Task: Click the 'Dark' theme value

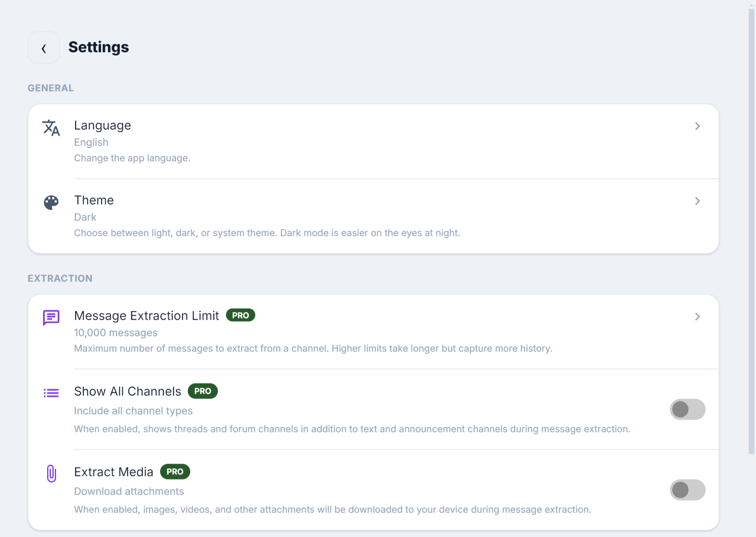Action: coord(85,217)
